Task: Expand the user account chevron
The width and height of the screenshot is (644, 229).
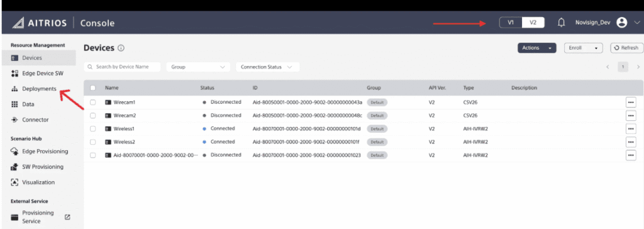Action: pyautogui.click(x=637, y=23)
